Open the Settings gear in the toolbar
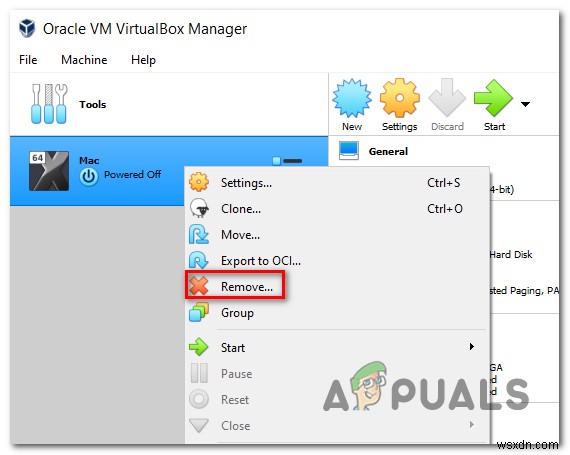Screen dimensions: 570x455 coord(400,98)
